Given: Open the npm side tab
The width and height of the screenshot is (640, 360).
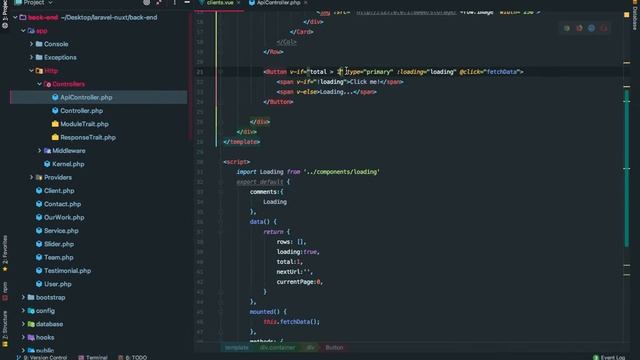Looking at the screenshot, I should pos(4,291).
